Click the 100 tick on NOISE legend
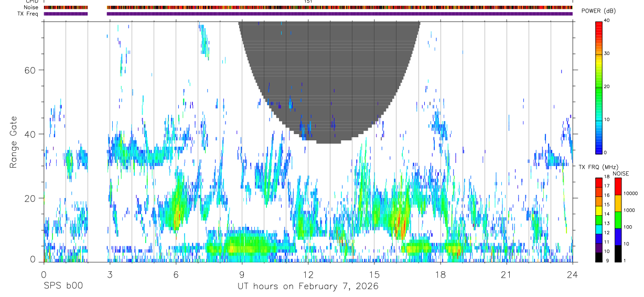The image size is (644, 297). (628, 227)
